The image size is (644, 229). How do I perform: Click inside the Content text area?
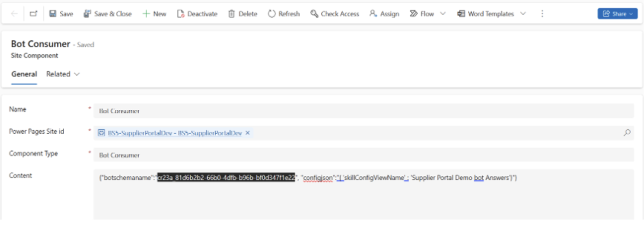(x=364, y=194)
